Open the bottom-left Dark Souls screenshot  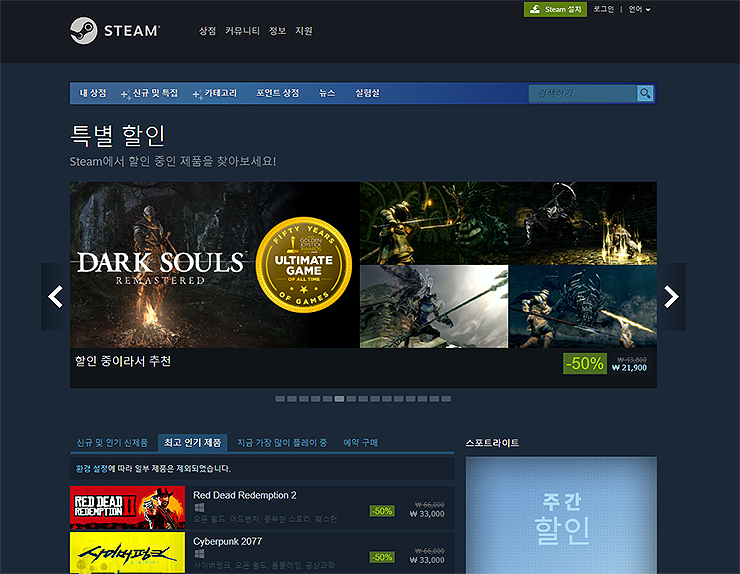click(434, 306)
